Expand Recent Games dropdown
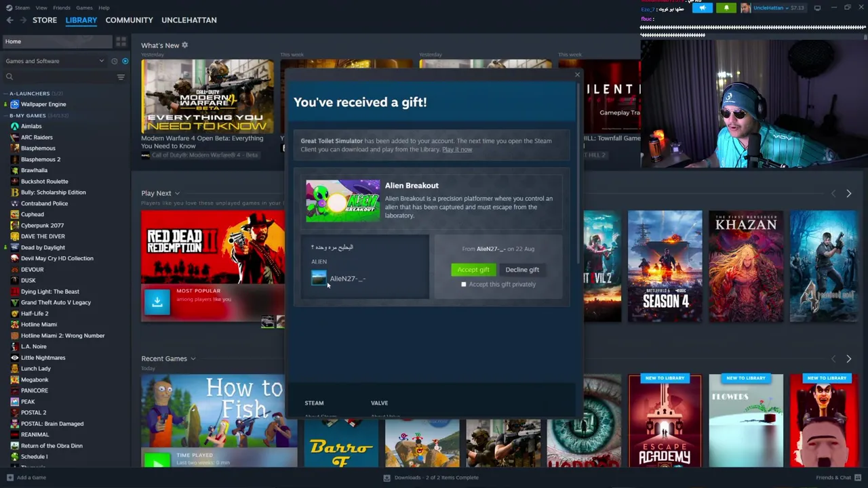This screenshot has height=488, width=868. [x=193, y=359]
